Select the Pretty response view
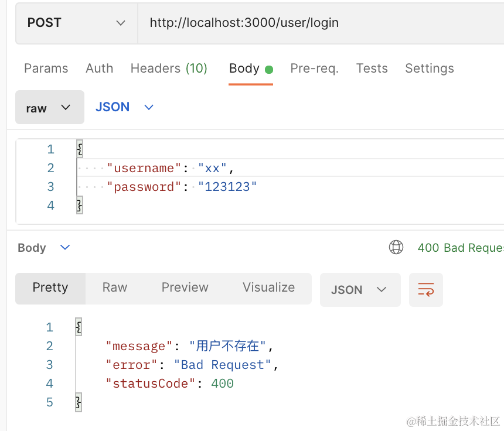The image size is (504, 431). 50,288
